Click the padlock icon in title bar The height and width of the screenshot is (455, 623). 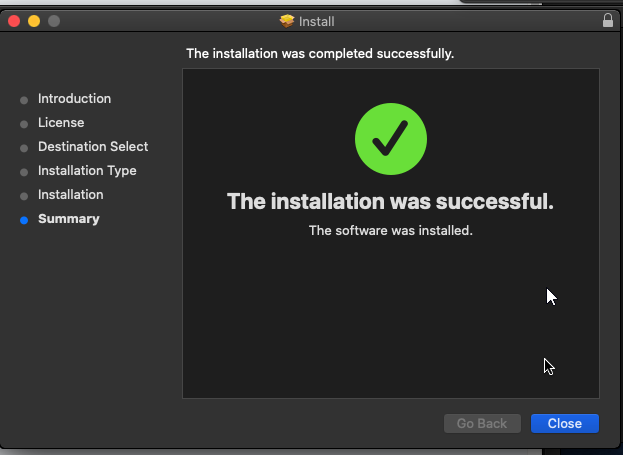tap(608, 20)
